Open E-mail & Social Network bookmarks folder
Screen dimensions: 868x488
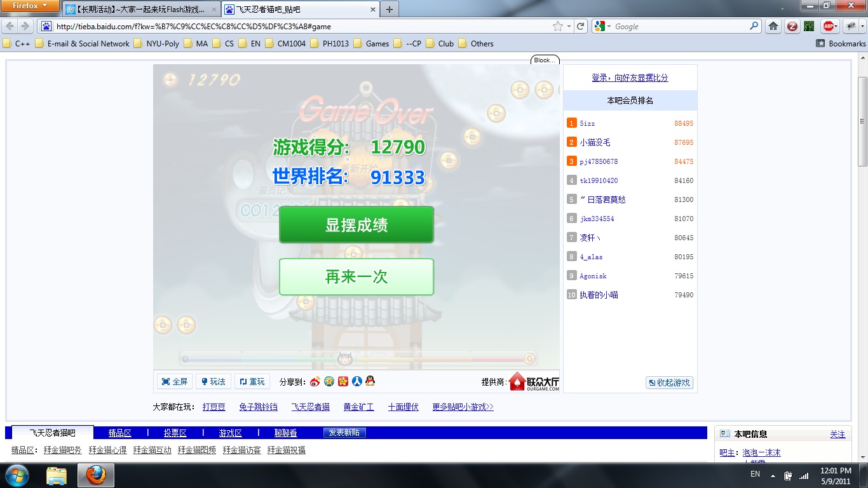[x=82, y=43]
